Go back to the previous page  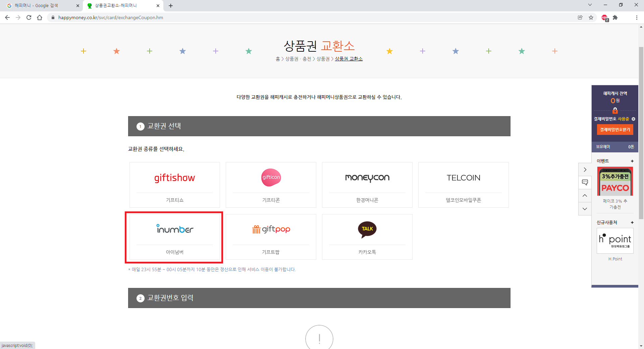(7, 17)
